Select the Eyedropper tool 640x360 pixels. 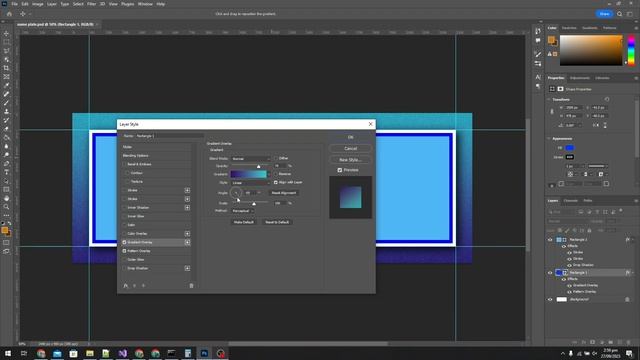[6, 85]
